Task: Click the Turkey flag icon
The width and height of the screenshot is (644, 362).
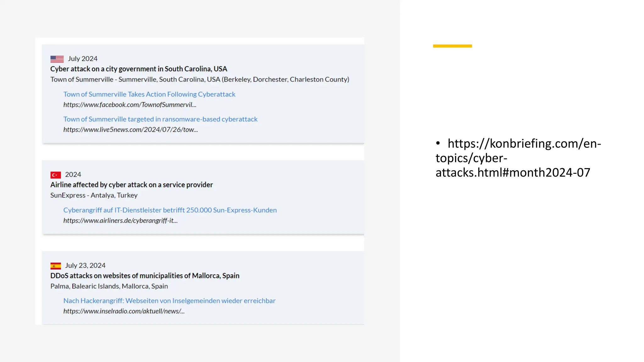Action: point(56,175)
